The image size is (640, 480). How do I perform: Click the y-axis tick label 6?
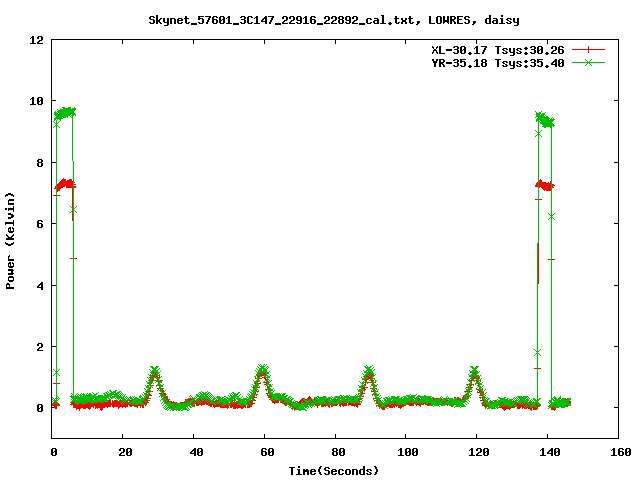(40, 224)
